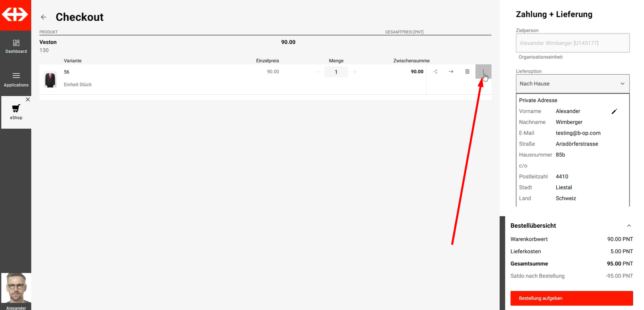The width and height of the screenshot is (644, 310).
Task: Click the SBB logo in top corner
Action: click(15, 15)
